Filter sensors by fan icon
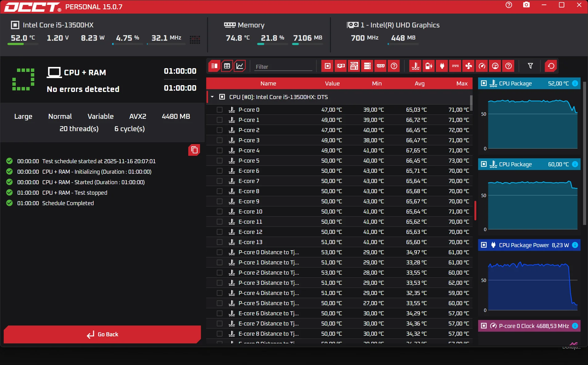Viewport: 588px width, 365px height. (469, 66)
